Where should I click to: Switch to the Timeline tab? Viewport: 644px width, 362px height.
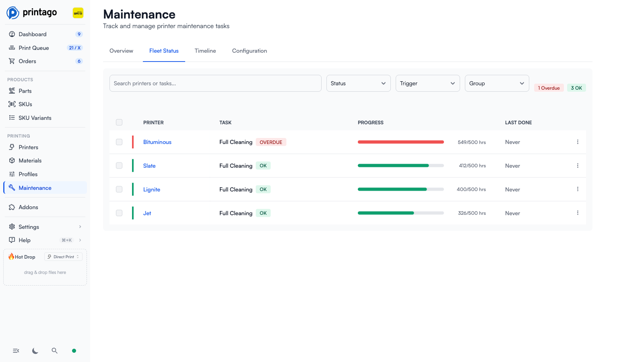click(x=205, y=51)
